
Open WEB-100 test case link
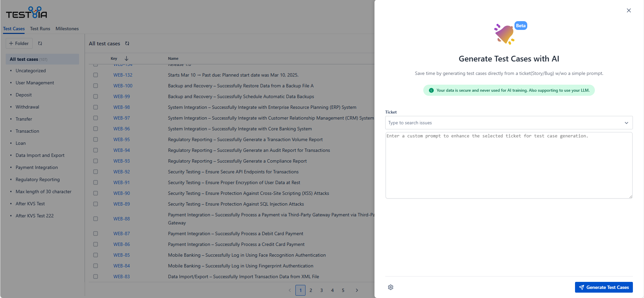pyautogui.click(x=123, y=86)
